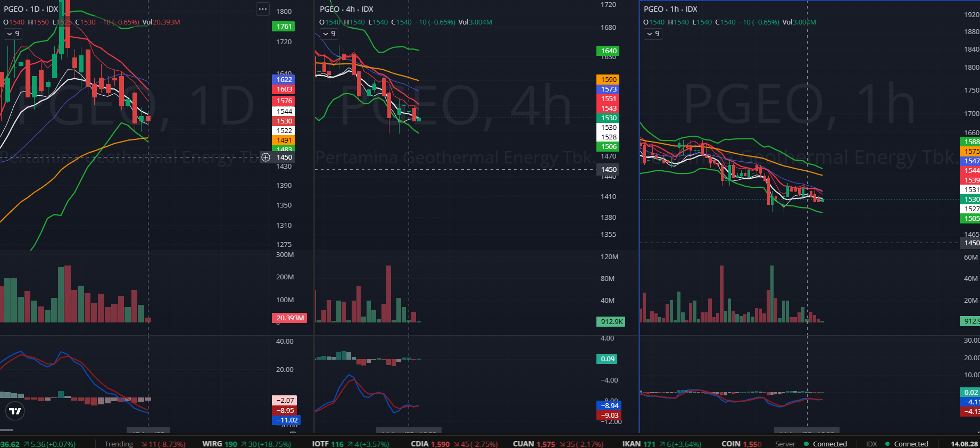Select the WIRG 190 ticker entry
The height and width of the screenshot is (448, 980).
(x=246, y=444)
